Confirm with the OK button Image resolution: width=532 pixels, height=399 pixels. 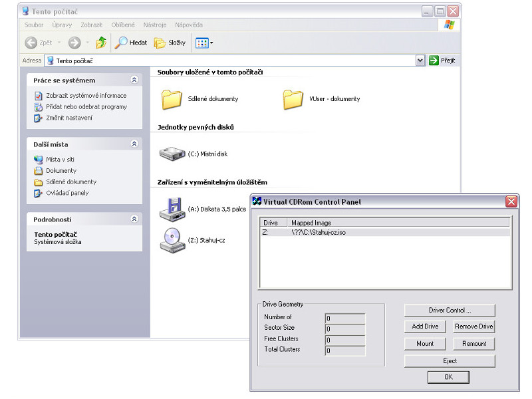[x=448, y=377]
